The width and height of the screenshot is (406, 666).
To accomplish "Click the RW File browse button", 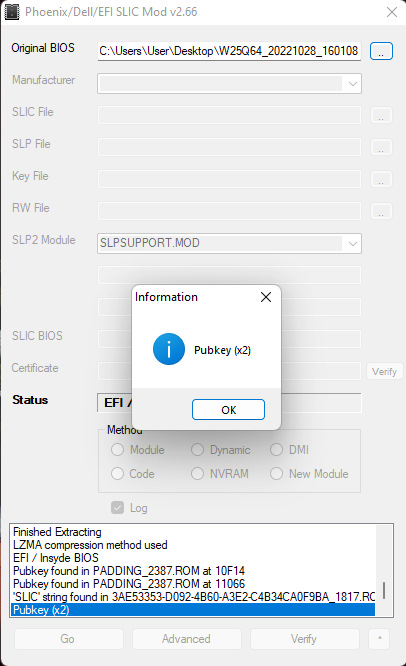I will pos(381,211).
